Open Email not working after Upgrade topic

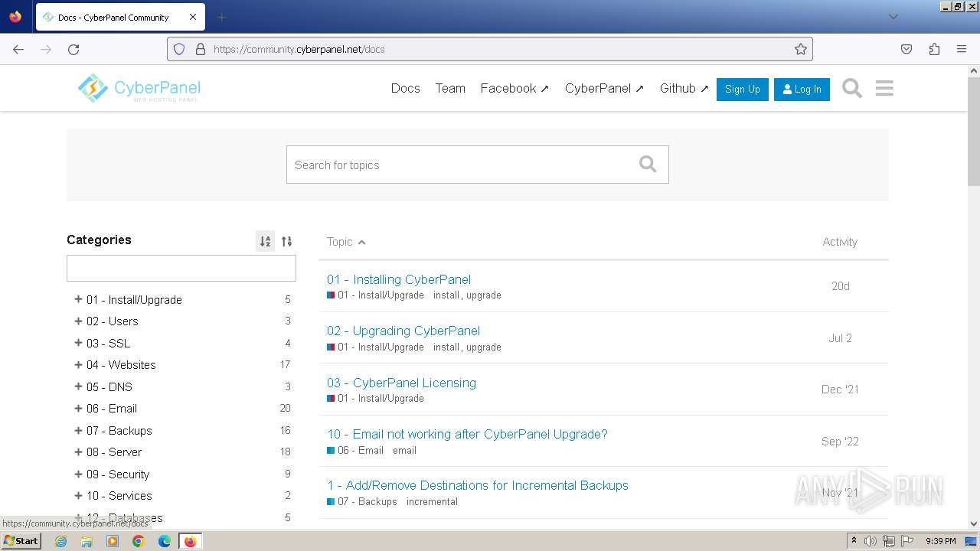click(467, 434)
